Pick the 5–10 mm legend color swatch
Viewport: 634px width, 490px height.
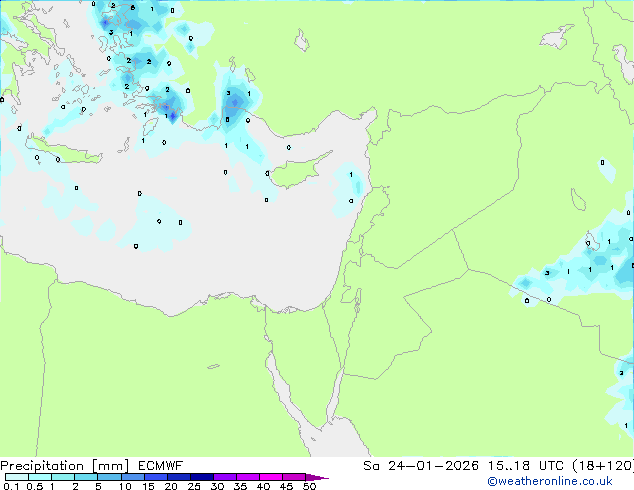(x=109, y=477)
